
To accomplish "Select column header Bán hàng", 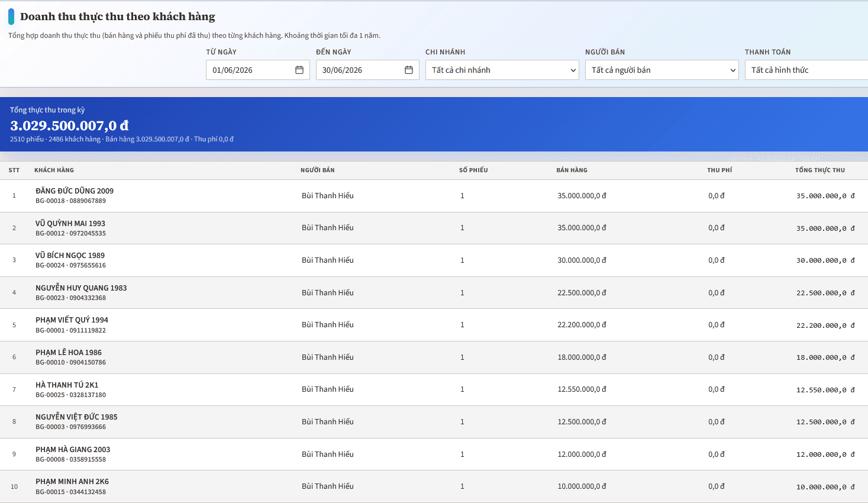I will pyautogui.click(x=572, y=170).
